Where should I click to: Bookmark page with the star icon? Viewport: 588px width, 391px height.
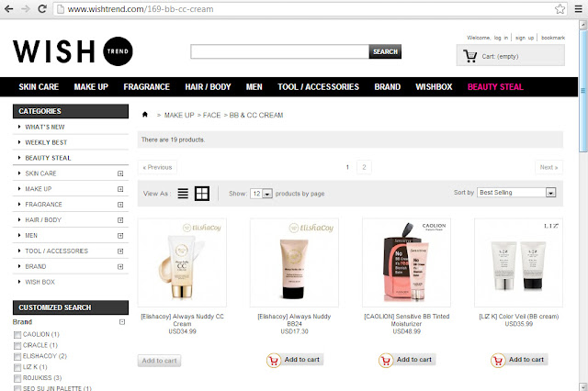(560, 8)
